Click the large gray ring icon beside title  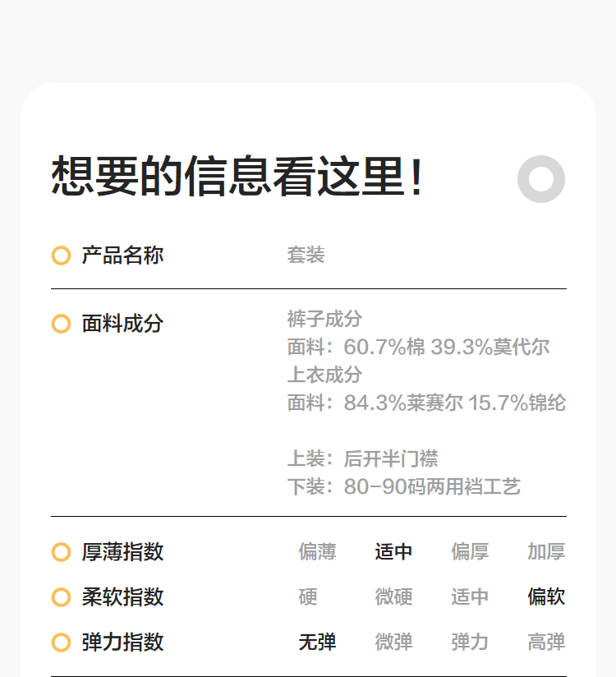click(541, 179)
